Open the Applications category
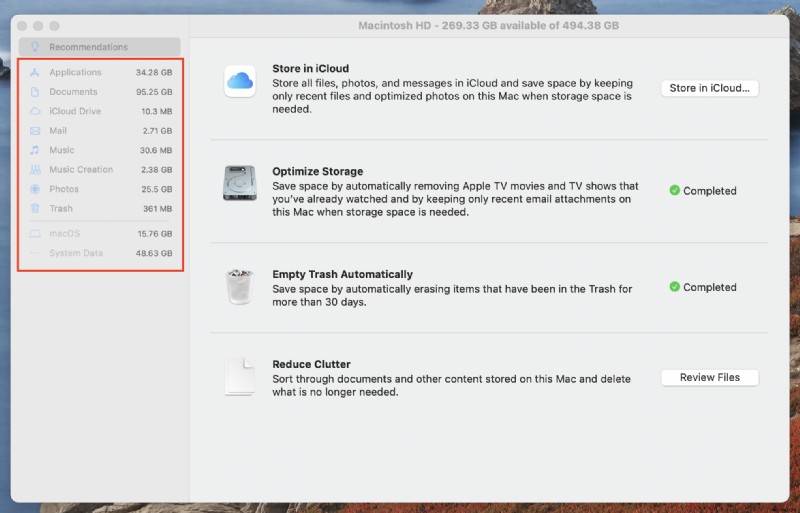Viewport: 800px width, 513px height. pyautogui.click(x=101, y=72)
